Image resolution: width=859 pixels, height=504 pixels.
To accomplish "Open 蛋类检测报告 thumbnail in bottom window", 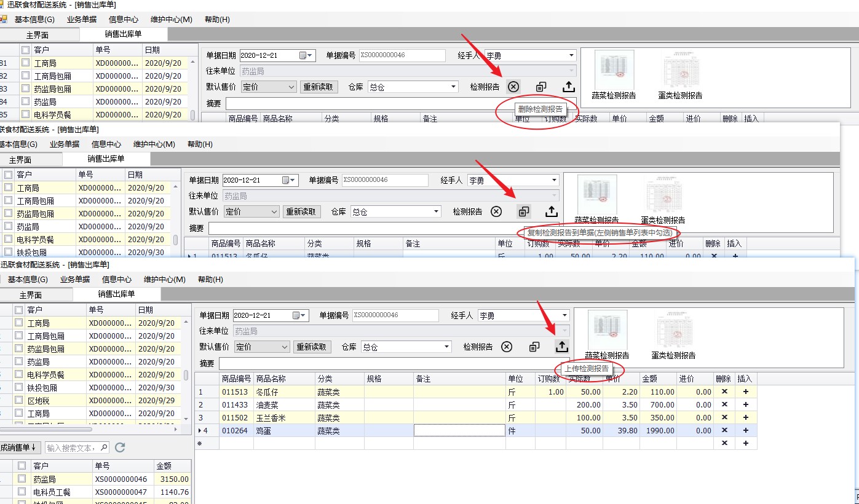I will tap(674, 335).
